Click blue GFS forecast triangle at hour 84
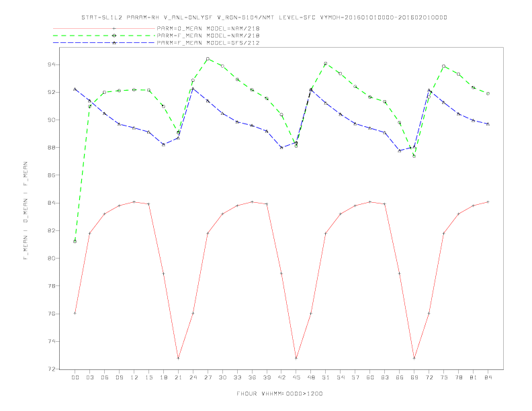Viewport: 532px width, 411px height. tap(488, 124)
